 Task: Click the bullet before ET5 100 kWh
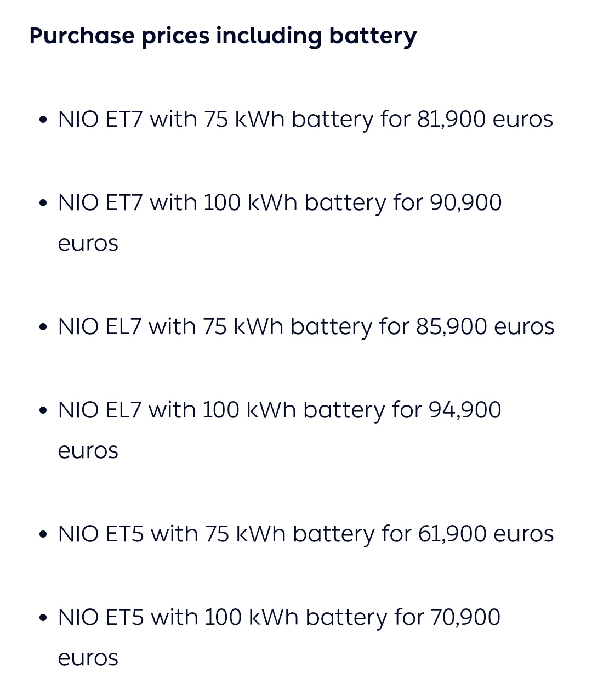click(x=44, y=618)
